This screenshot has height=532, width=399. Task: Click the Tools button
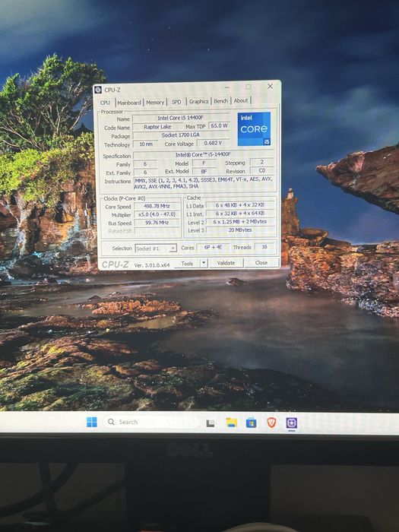click(187, 263)
